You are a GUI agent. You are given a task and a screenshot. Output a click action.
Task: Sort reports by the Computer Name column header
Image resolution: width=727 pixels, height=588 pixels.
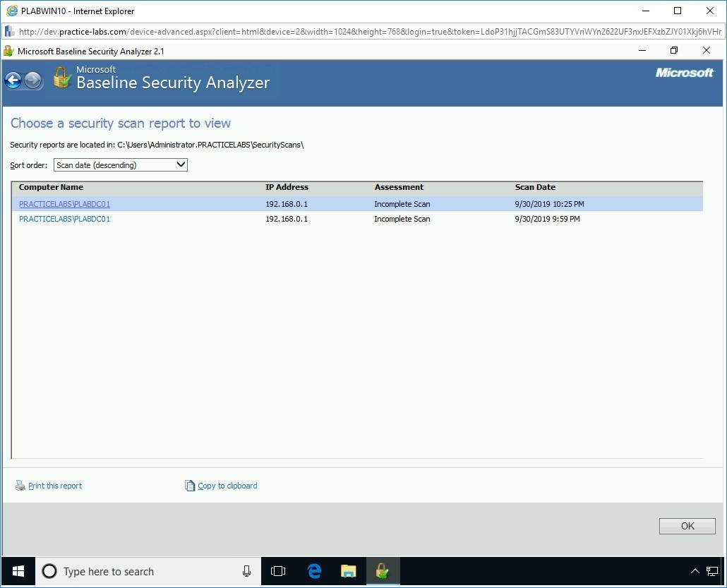pyautogui.click(x=50, y=187)
